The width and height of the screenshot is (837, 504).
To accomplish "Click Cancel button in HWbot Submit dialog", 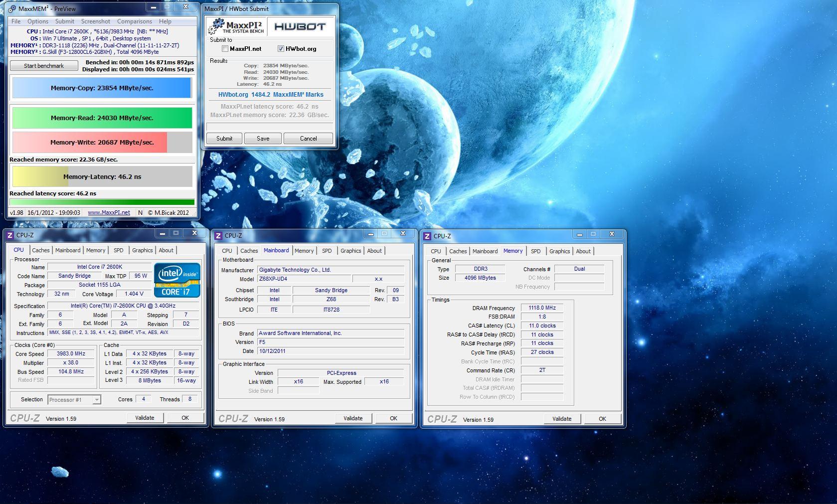I will click(309, 139).
